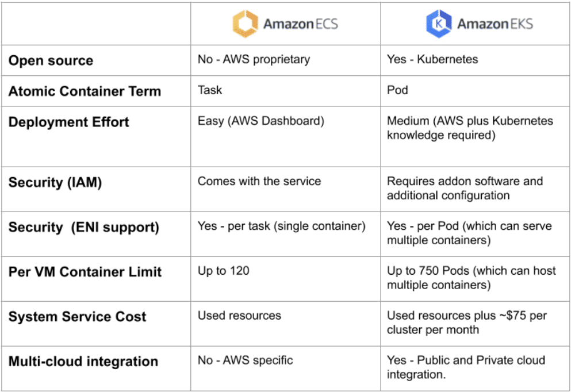Click the 'Yes - Kubernetes' cell

click(x=432, y=59)
